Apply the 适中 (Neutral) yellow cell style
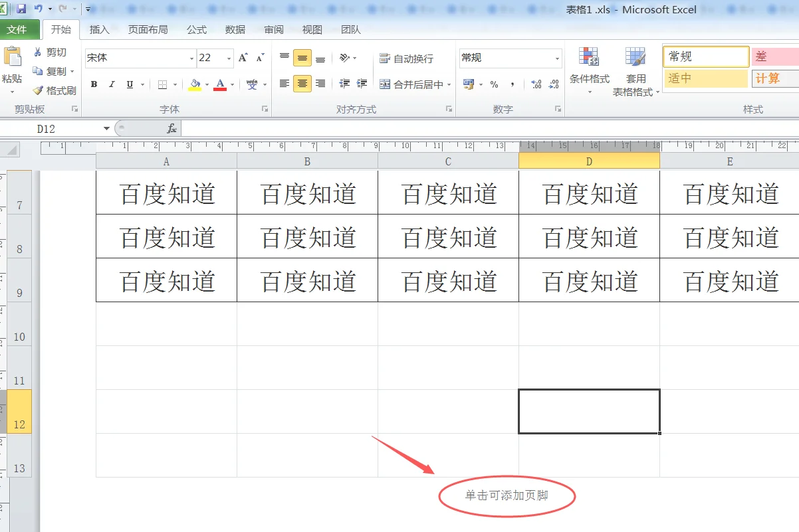The image size is (799, 532). 706,78
